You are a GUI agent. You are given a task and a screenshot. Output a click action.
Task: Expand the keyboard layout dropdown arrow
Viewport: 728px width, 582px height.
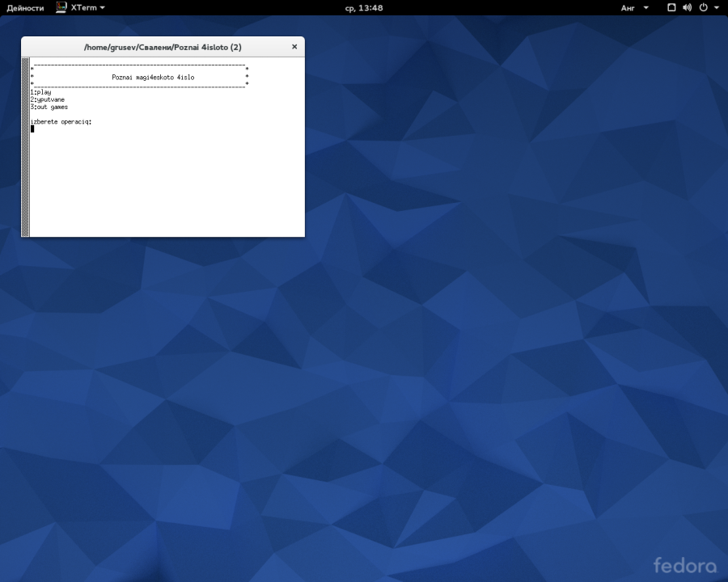pyautogui.click(x=645, y=8)
